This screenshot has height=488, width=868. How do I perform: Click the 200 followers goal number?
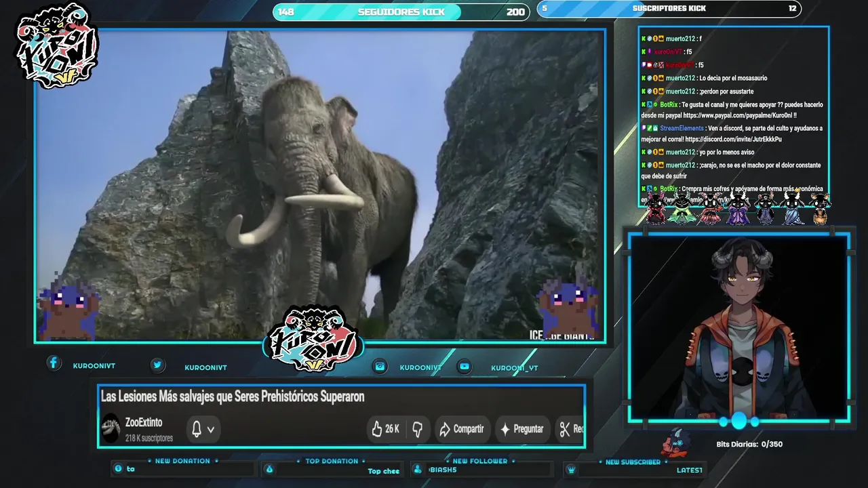pyautogui.click(x=515, y=12)
